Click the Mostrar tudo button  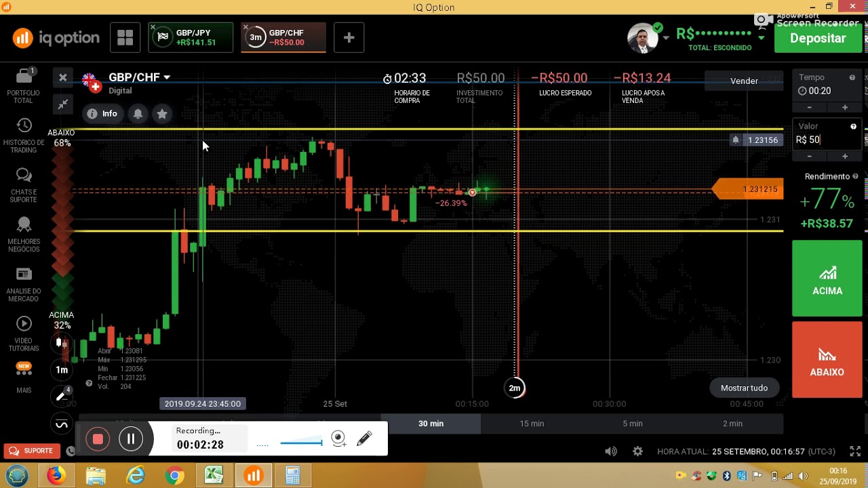pyautogui.click(x=744, y=388)
